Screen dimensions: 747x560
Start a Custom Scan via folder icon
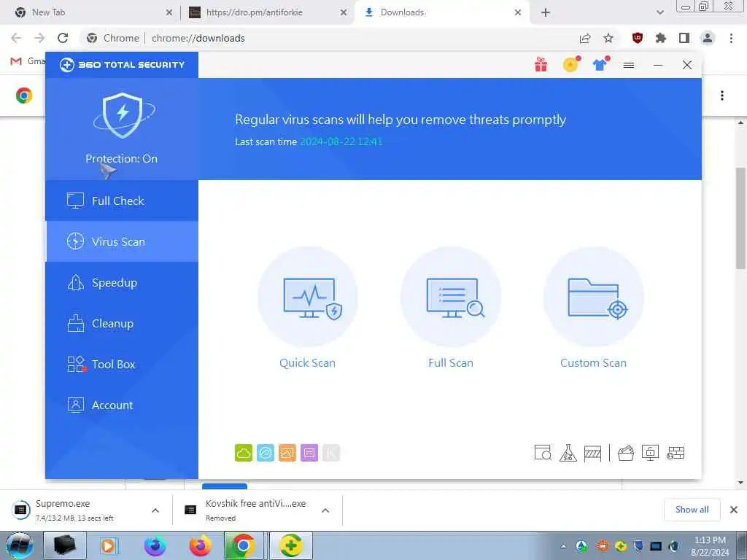coord(594,297)
